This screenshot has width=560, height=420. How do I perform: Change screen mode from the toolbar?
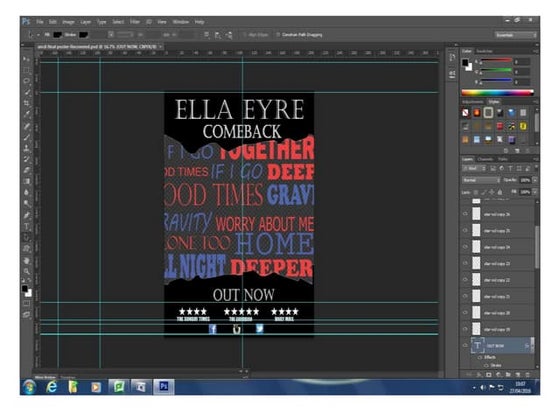click(x=26, y=315)
